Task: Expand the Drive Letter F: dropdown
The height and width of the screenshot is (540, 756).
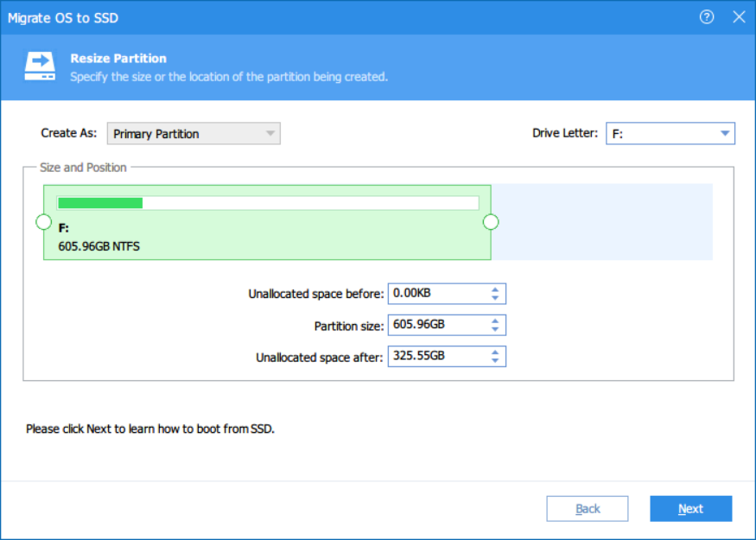Action: [x=670, y=134]
